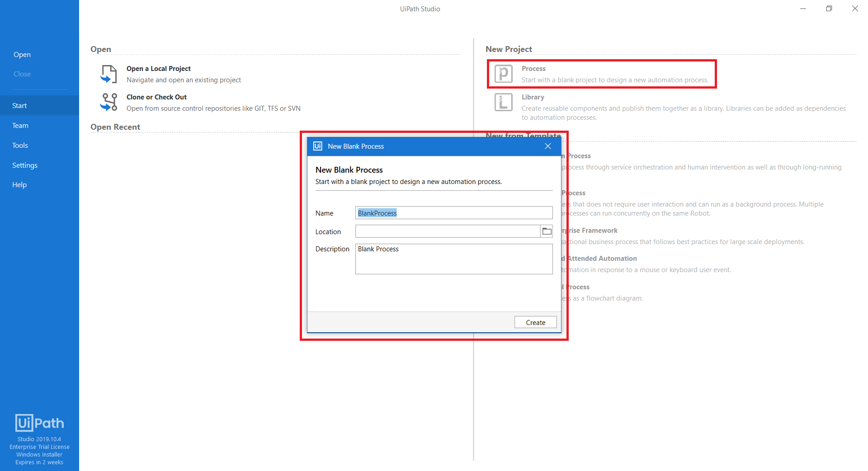Close the UiPath Studio window

(x=855, y=9)
